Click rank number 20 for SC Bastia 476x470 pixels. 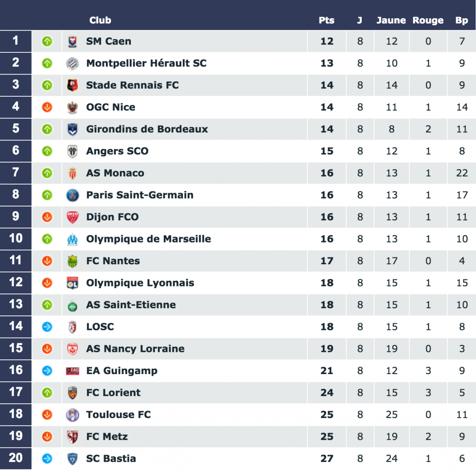pyautogui.click(x=16, y=458)
